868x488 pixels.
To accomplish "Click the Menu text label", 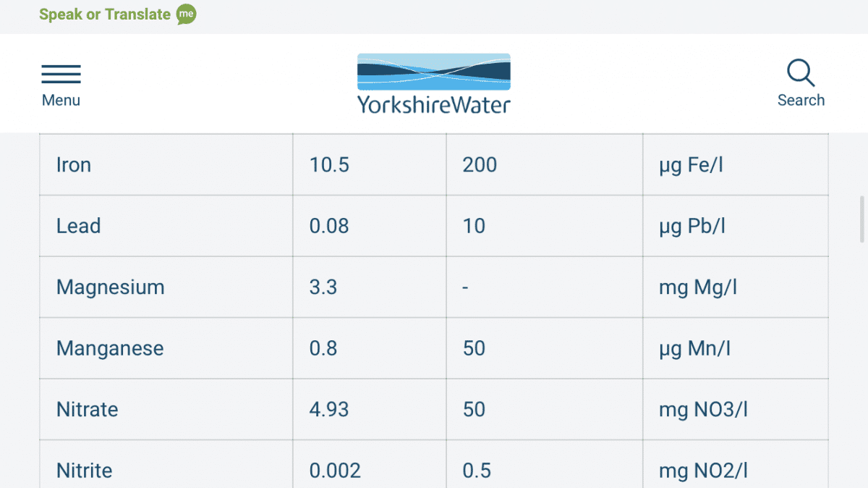I will click(x=61, y=100).
